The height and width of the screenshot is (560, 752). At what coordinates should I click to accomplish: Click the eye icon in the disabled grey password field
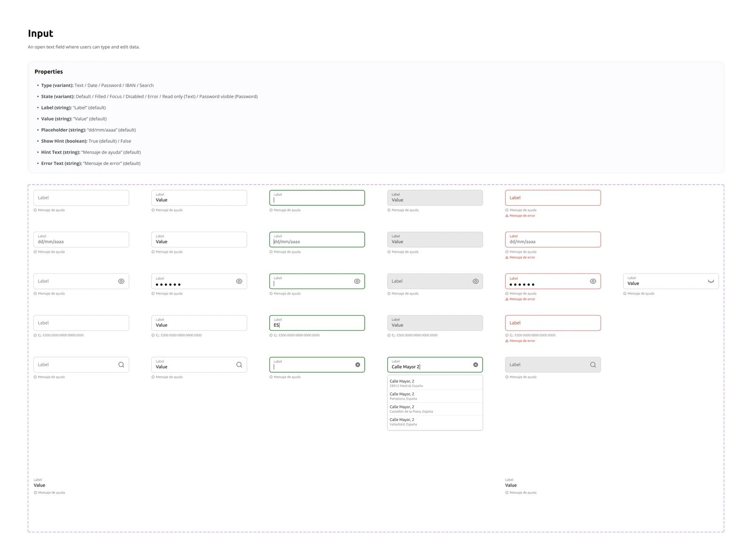(x=476, y=281)
